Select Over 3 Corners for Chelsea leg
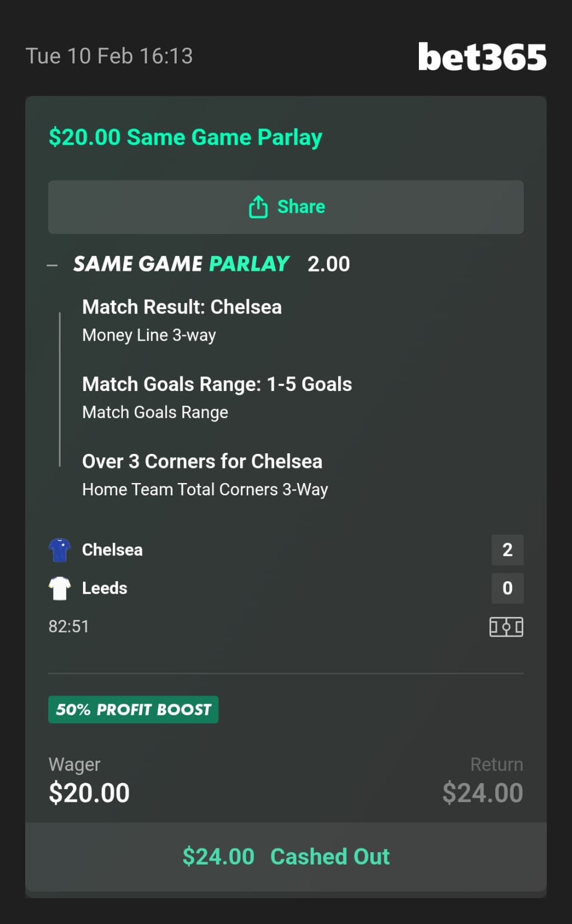 202,462
